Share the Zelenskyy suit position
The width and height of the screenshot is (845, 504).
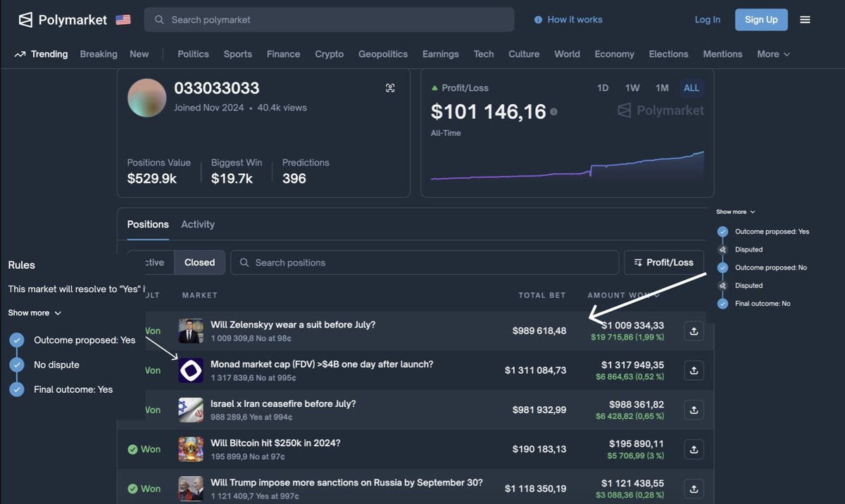pyautogui.click(x=694, y=331)
